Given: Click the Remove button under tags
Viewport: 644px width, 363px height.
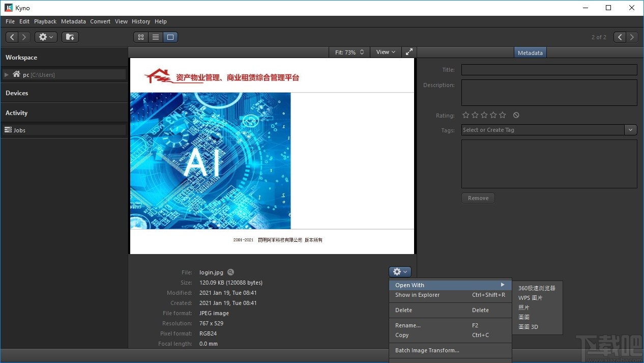Looking at the screenshot, I should pyautogui.click(x=478, y=198).
